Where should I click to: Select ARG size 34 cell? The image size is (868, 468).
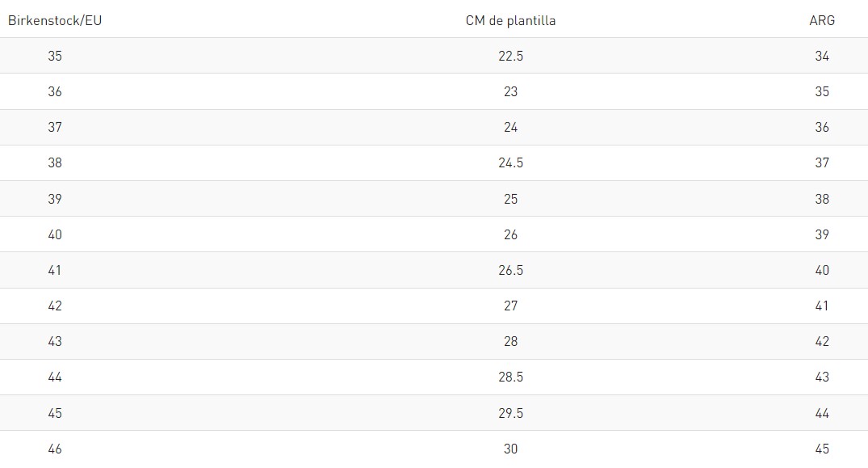[x=822, y=56]
